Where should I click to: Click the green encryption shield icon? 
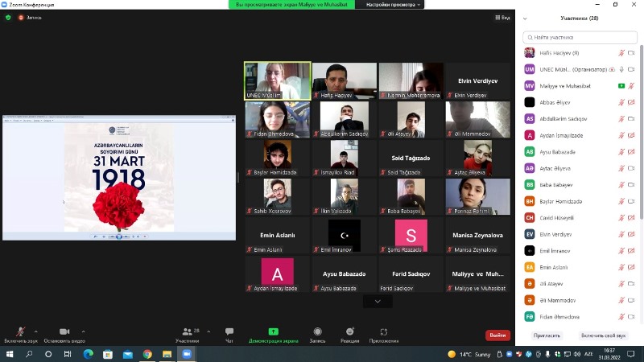pyautogui.click(x=8, y=17)
